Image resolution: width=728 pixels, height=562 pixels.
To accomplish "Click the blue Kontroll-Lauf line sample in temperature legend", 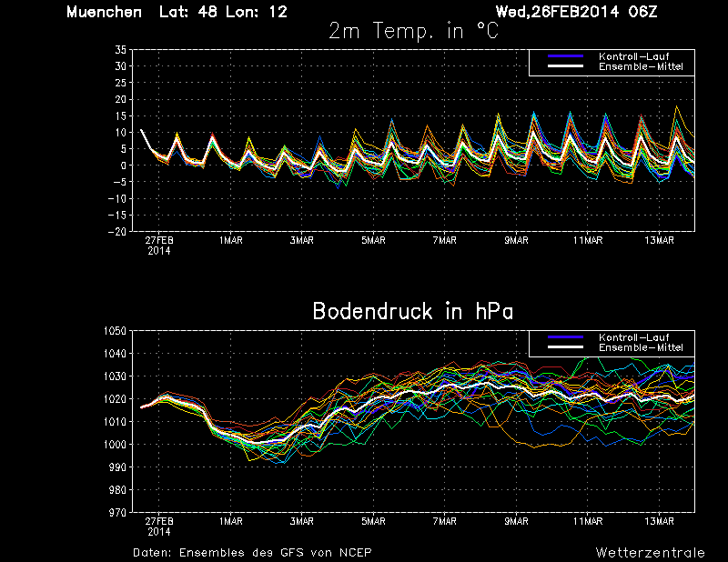I will pyautogui.click(x=565, y=56).
